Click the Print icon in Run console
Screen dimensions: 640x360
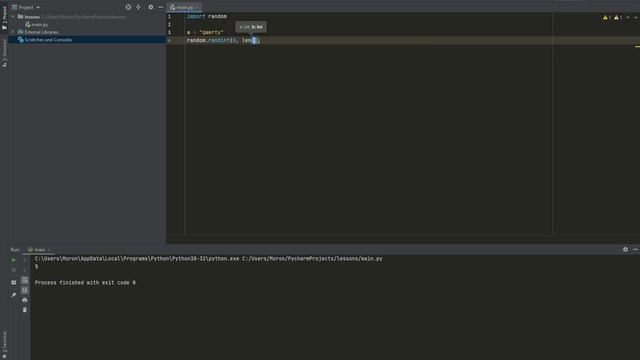pyautogui.click(x=24, y=300)
